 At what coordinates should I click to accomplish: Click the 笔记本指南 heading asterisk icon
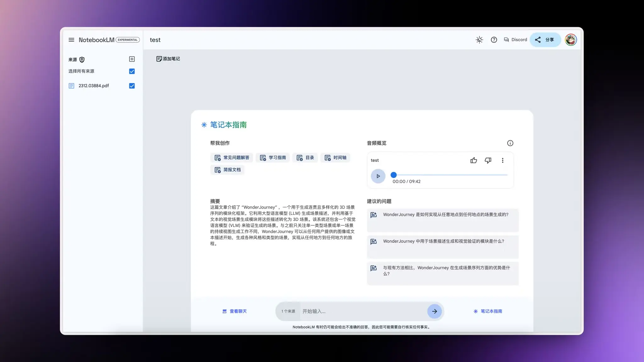204,125
